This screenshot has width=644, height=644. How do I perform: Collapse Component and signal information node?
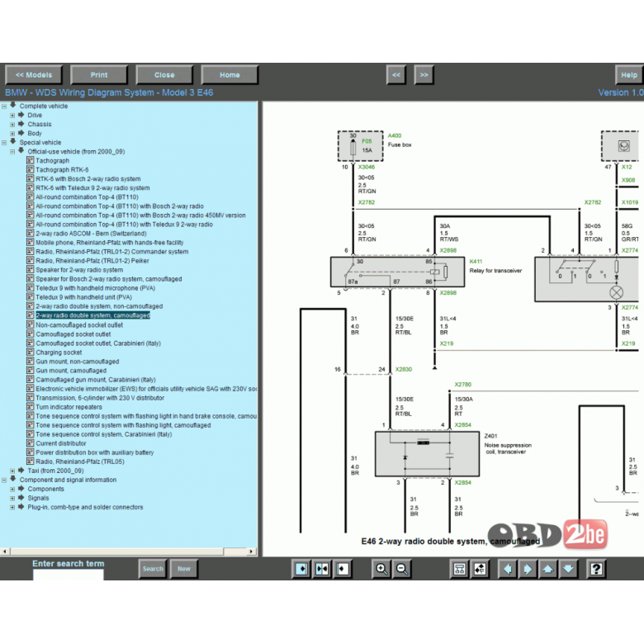click(x=4, y=481)
